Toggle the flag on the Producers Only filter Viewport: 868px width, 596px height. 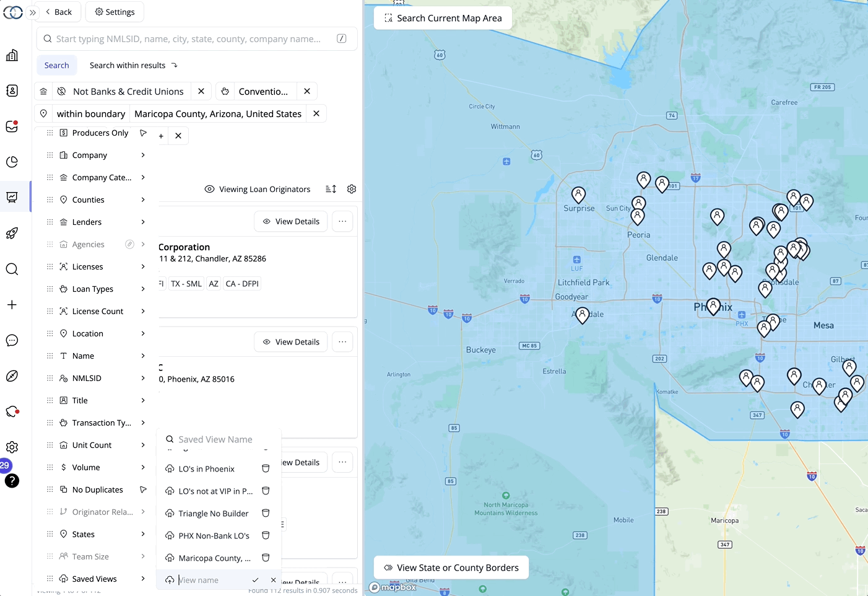[x=142, y=133]
